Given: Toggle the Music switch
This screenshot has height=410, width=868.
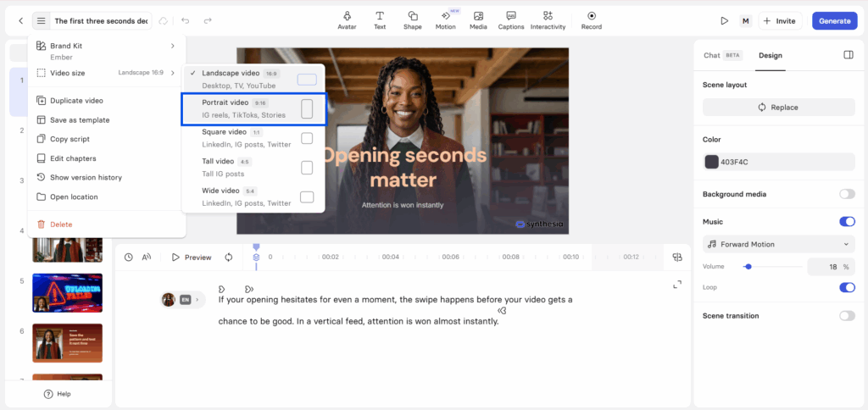Looking at the screenshot, I should click(x=847, y=222).
